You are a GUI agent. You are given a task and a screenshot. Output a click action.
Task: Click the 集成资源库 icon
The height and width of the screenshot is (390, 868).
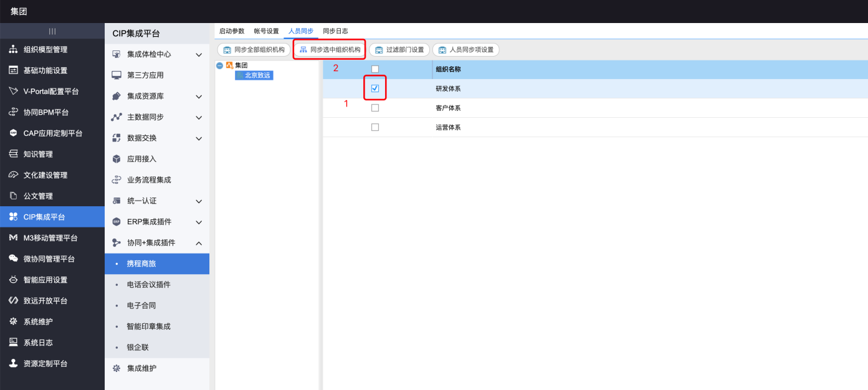[x=116, y=97]
